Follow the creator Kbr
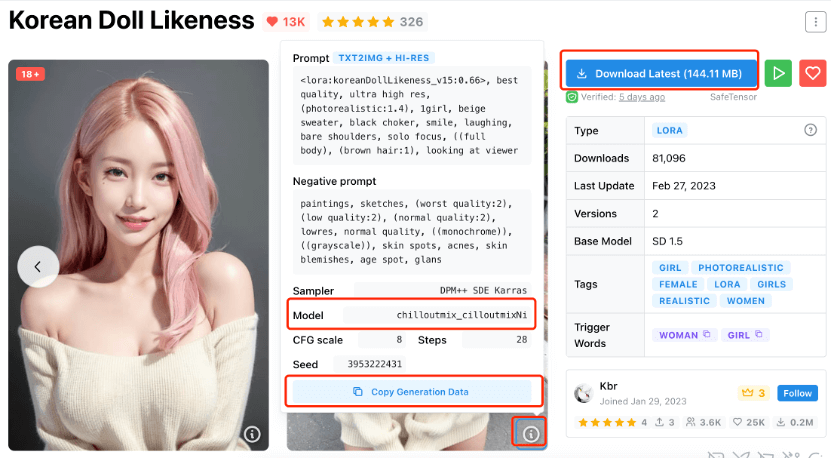Viewport: 832px width, 458px height. click(797, 393)
